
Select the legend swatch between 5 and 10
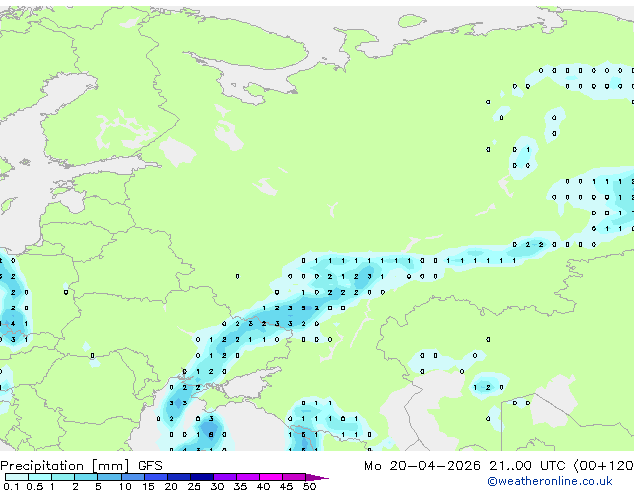(109, 477)
